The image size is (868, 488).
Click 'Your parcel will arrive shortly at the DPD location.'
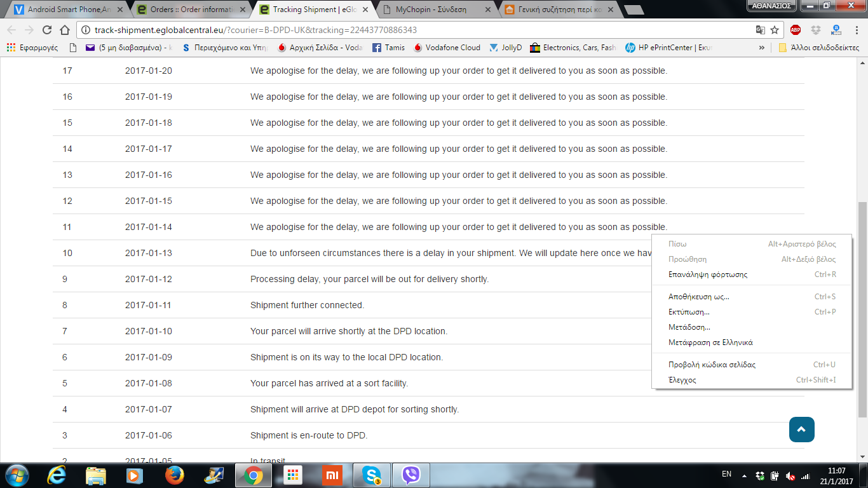click(x=349, y=331)
